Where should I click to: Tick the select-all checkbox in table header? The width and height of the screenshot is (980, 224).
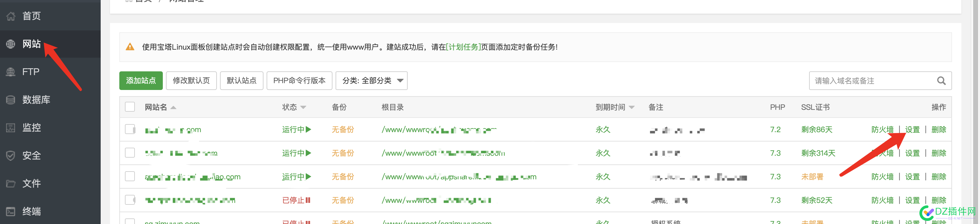point(130,107)
